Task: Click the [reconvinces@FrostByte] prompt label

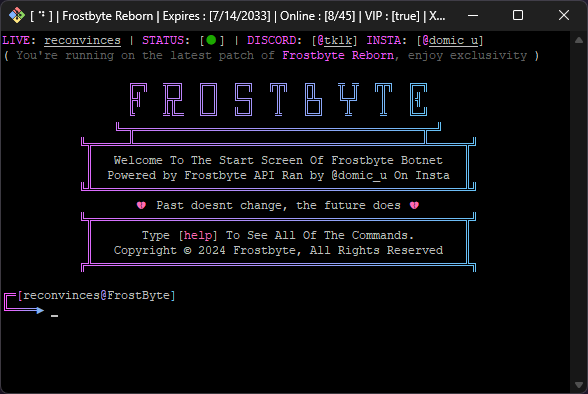Action: (x=96, y=295)
